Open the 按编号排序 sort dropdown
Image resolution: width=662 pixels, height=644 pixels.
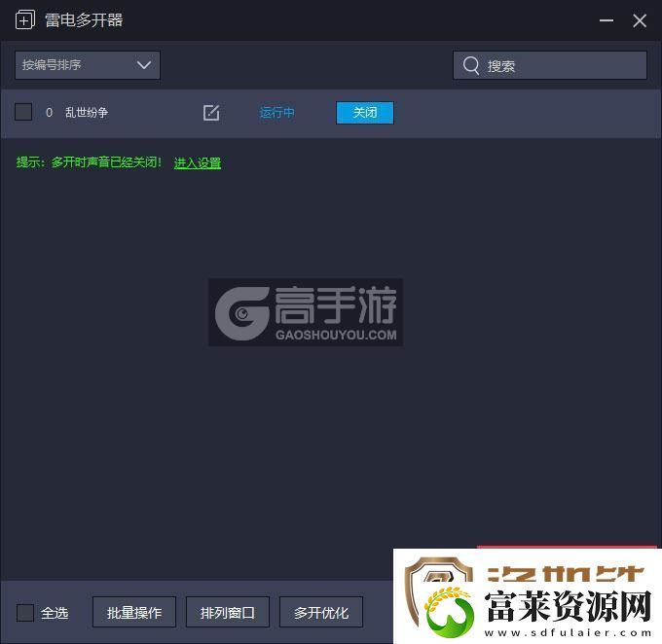pos(88,65)
